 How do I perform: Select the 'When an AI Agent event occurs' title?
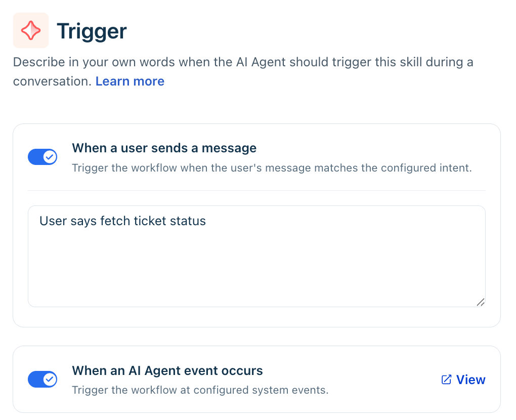(x=167, y=370)
